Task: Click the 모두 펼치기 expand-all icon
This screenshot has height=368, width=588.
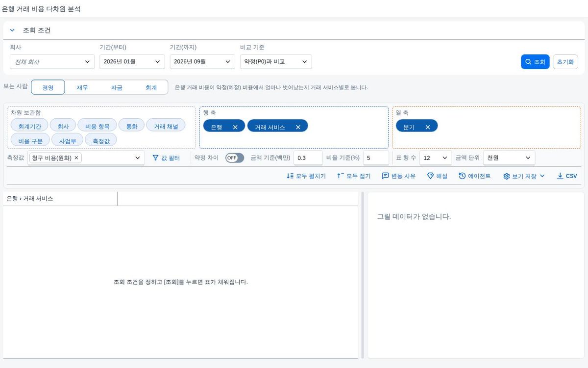Action: (290, 176)
